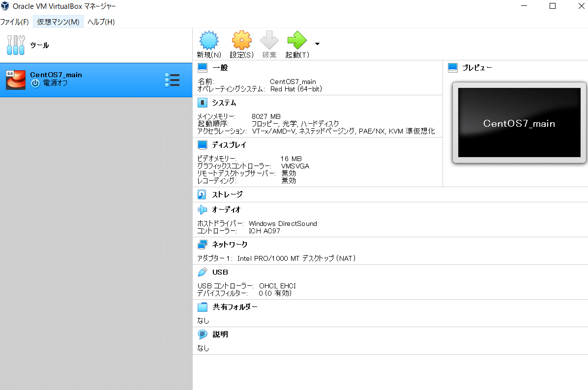Open the 設定(S) settings gear icon
This screenshot has height=390, width=588.
click(x=241, y=40)
